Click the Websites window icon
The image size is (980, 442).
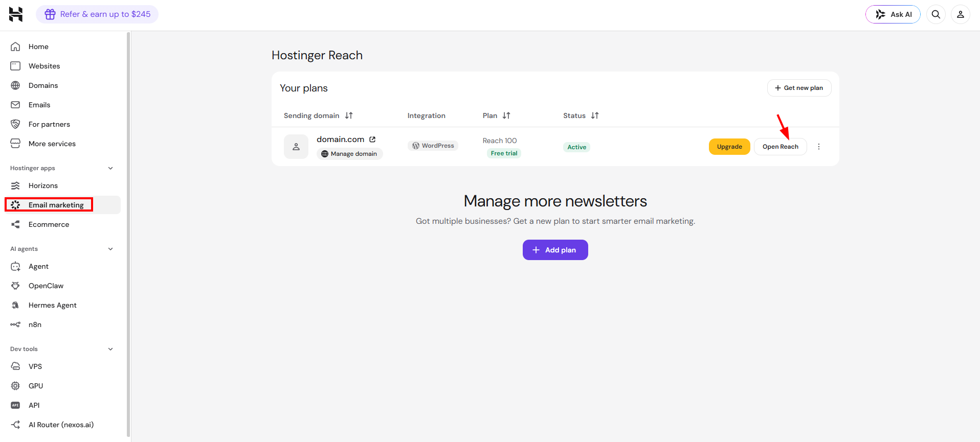[15, 66]
